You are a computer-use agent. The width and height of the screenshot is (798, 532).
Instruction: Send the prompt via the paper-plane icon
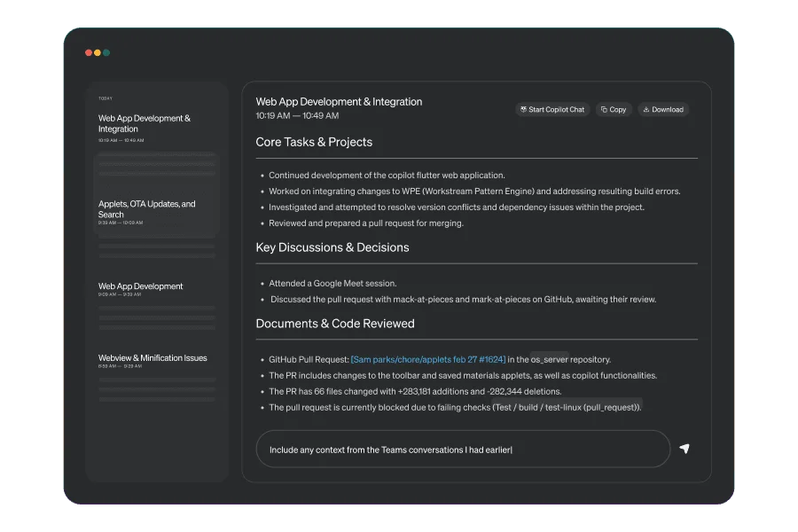(684, 450)
